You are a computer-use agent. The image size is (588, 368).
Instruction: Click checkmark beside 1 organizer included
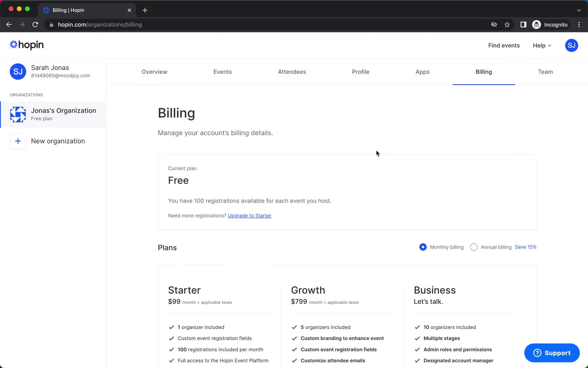(171, 327)
